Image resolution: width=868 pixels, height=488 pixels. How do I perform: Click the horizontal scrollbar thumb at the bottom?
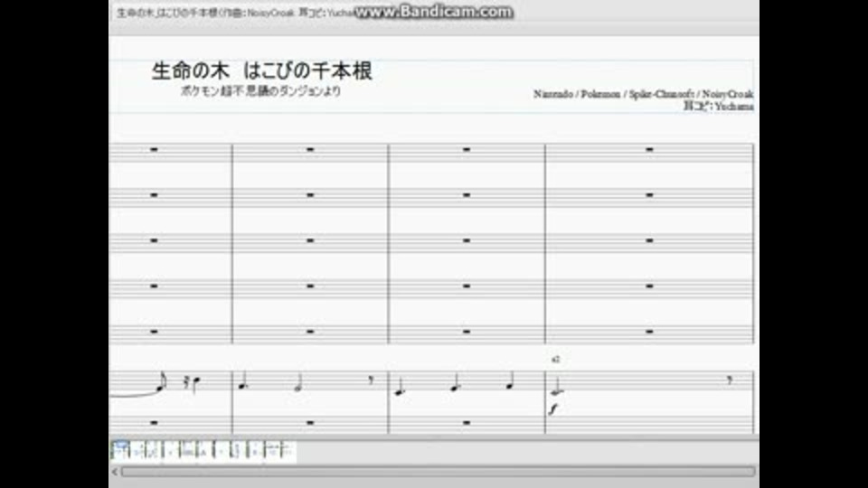click(438, 472)
